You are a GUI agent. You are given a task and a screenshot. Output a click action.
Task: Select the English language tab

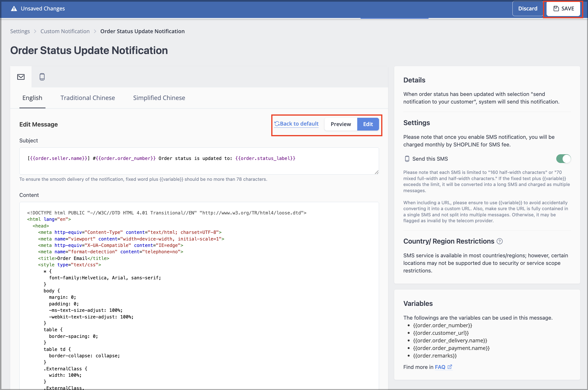(x=32, y=98)
